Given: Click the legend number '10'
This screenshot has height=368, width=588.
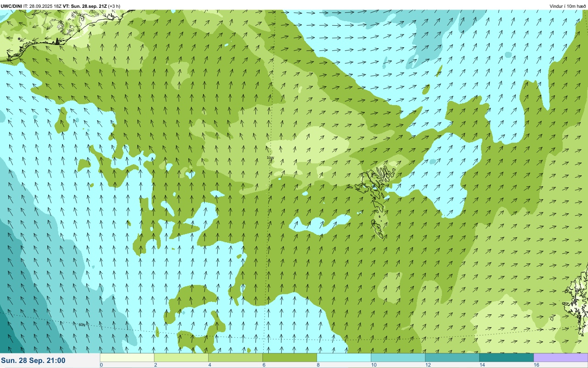Looking at the screenshot, I should click(x=373, y=365).
